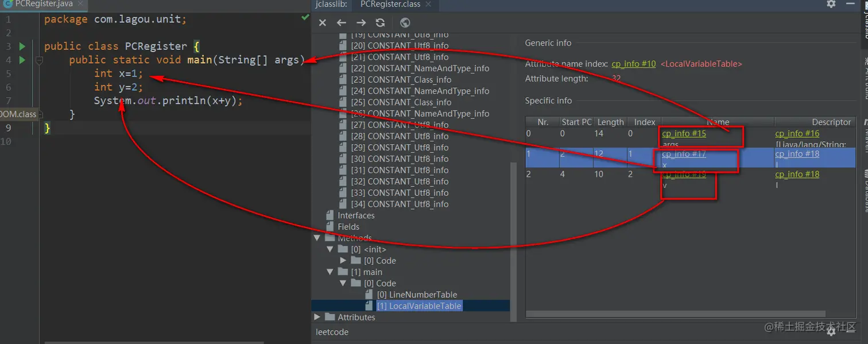
Task: Open the globe web browser icon
Action: click(x=405, y=23)
